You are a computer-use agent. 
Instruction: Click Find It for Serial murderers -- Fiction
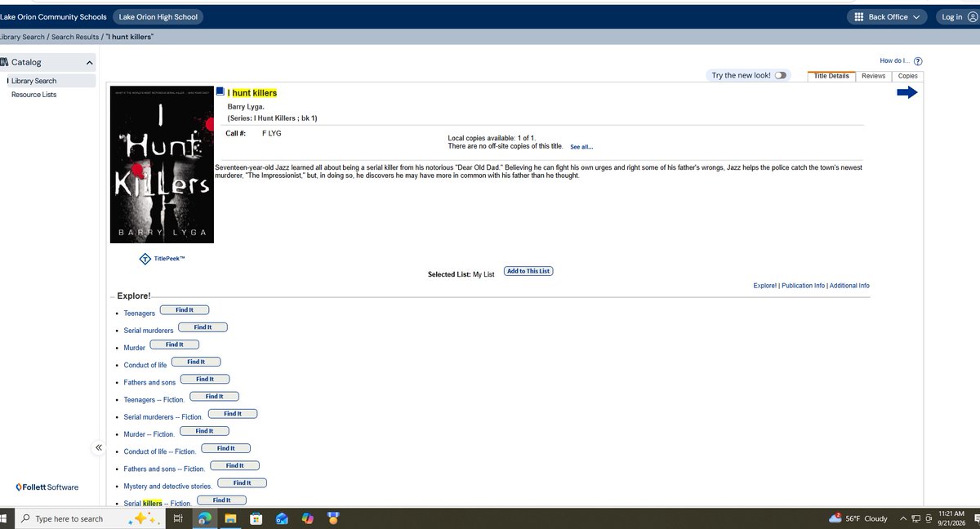(x=233, y=414)
